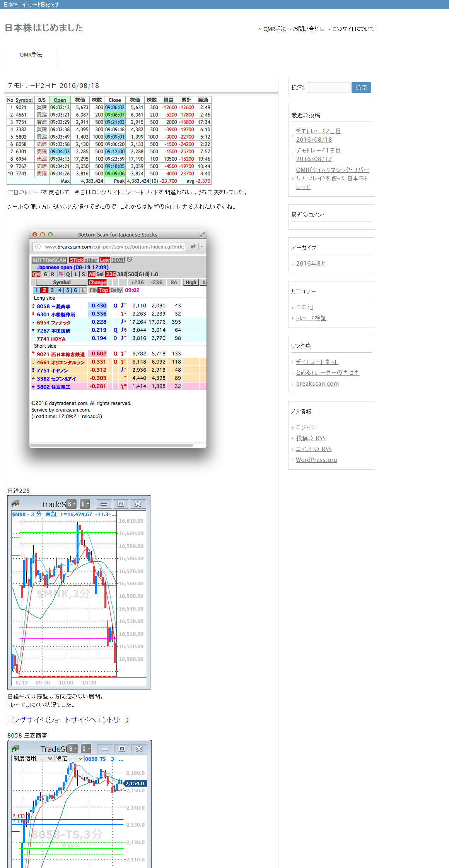Open the mini chart icon in the 6954 ファナック row

124,322
